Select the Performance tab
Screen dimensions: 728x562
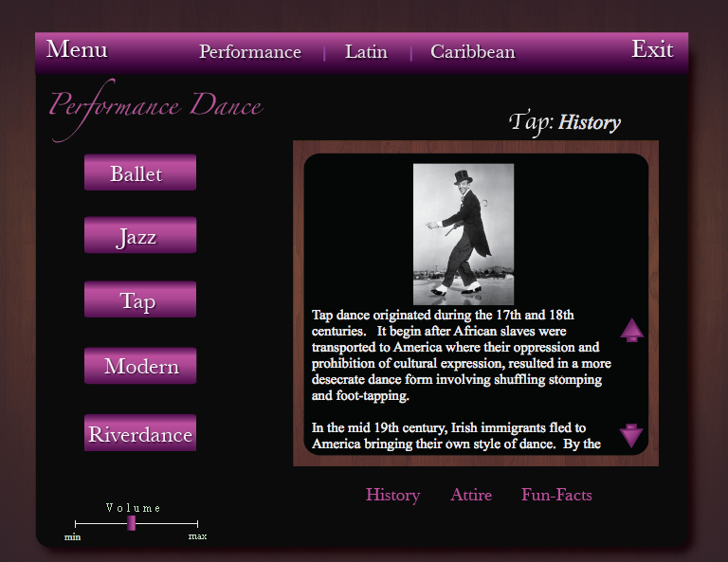click(250, 51)
